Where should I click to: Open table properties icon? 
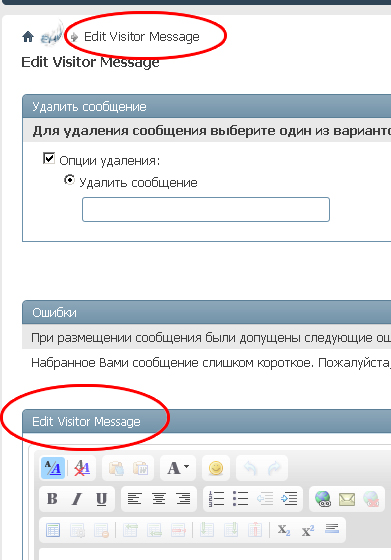click(x=77, y=530)
